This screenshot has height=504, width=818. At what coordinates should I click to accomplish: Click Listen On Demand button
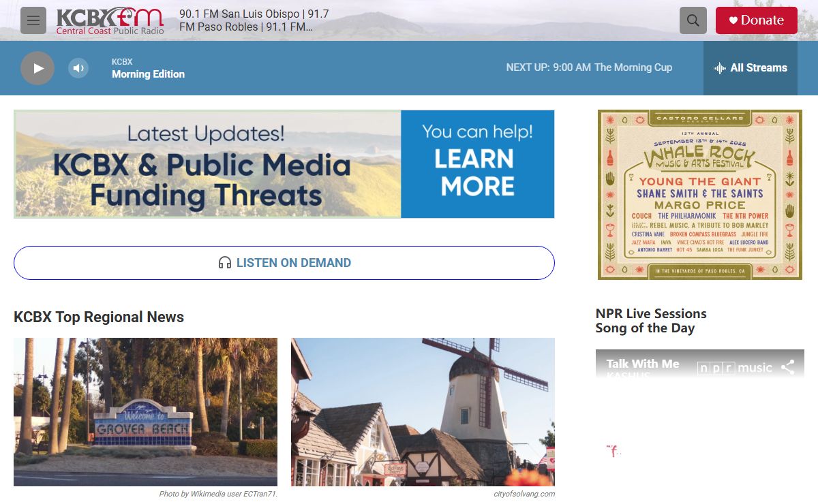point(284,263)
